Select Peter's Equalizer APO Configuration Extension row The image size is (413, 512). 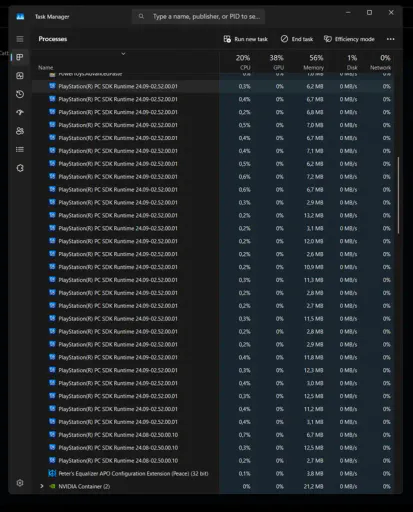click(x=213, y=473)
